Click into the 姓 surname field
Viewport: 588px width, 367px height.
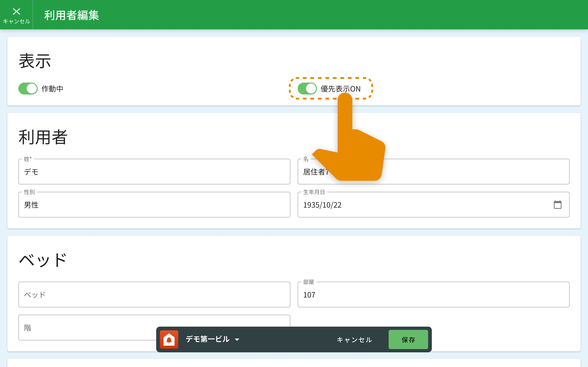point(154,172)
